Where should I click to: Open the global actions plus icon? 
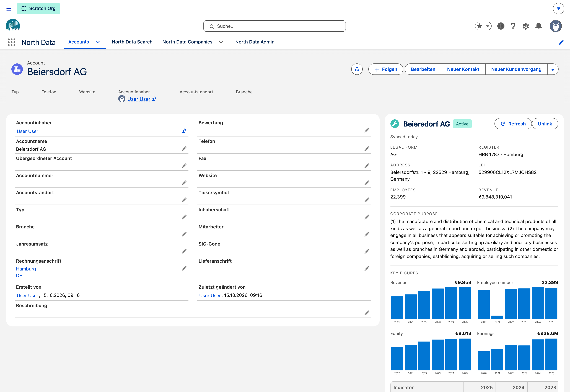501,26
